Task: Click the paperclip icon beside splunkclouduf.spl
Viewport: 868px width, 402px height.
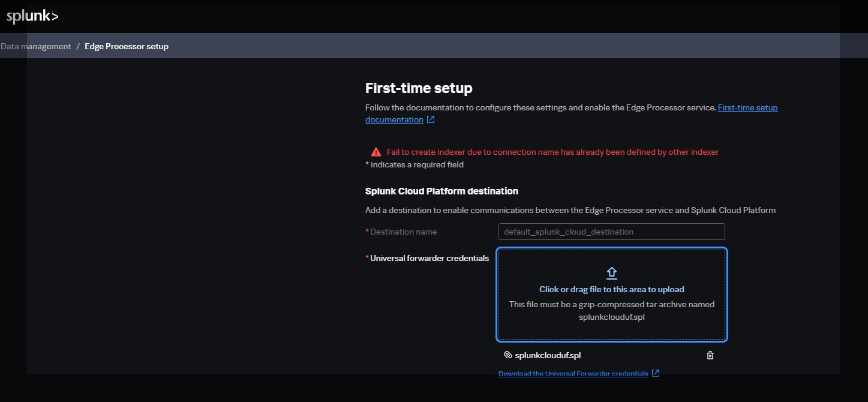Action: (x=507, y=355)
